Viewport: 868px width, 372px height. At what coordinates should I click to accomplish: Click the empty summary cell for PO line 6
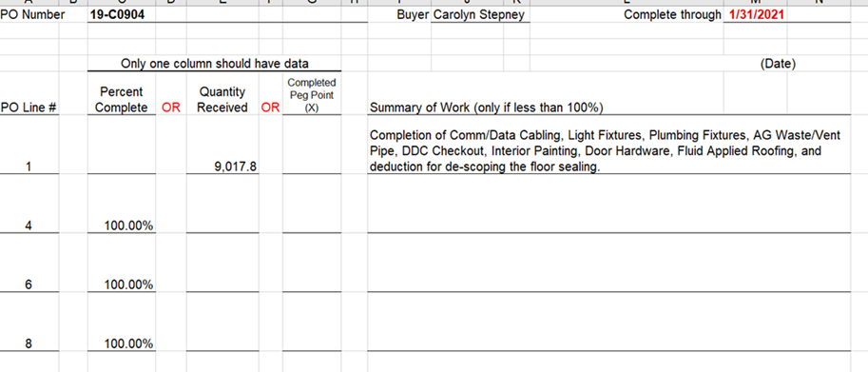(x=608, y=263)
